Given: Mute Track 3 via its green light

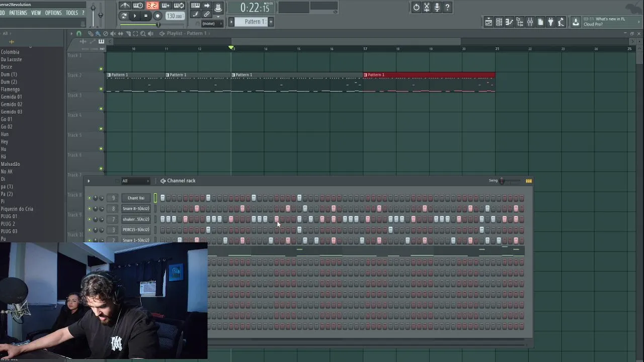Looking at the screenshot, I should coord(101,109).
